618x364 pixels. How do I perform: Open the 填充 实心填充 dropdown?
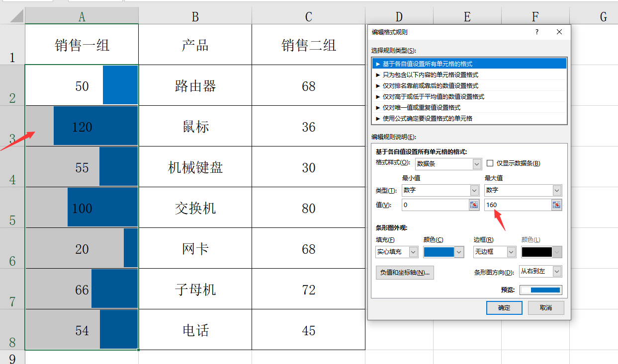tap(413, 252)
